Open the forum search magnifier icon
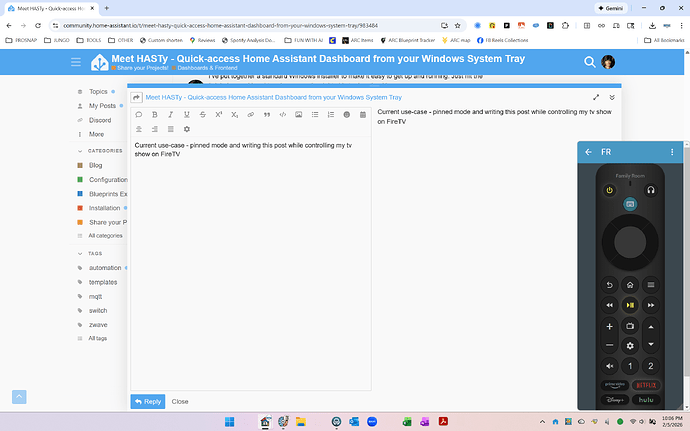Screen dimensions: 690x431 pos(590,63)
